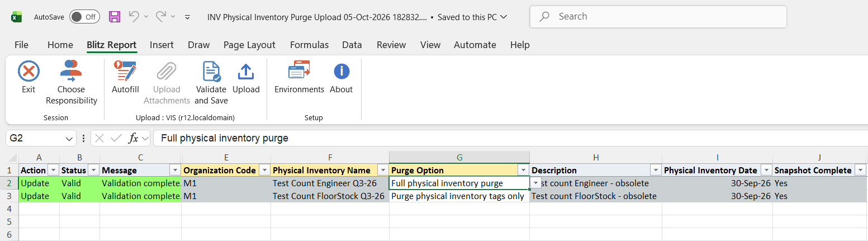Viewport: 868px width, 241px height.
Task: Save the workbook with the floppy icon
Action: 115,17
